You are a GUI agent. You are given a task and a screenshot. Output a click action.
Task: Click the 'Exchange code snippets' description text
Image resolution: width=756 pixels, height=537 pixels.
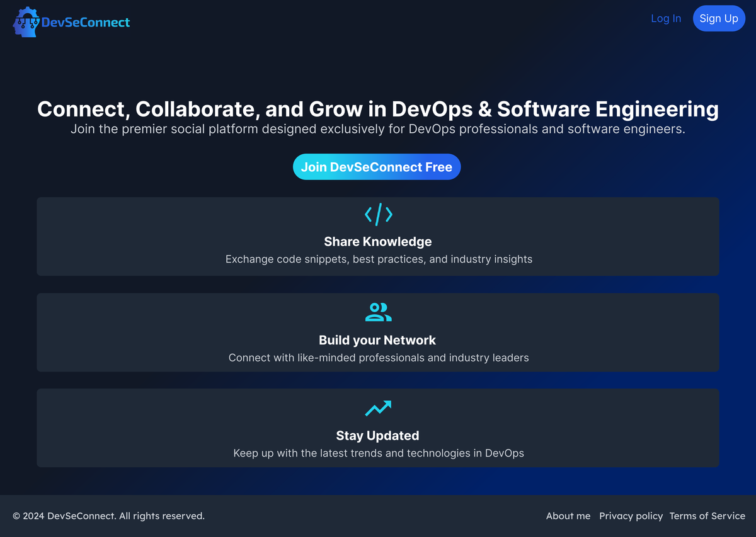click(379, 259)
